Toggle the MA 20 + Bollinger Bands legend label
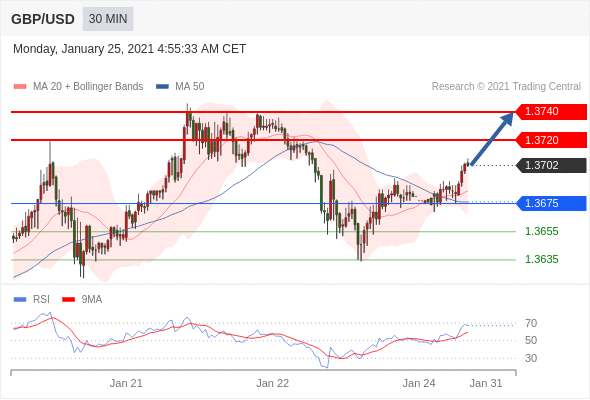 coord(88,87)
